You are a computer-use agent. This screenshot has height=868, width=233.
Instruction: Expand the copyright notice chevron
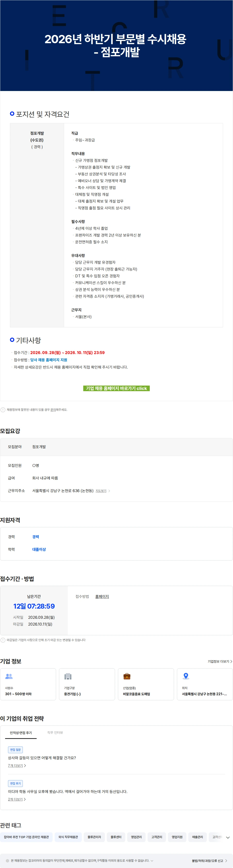(152, 860)
